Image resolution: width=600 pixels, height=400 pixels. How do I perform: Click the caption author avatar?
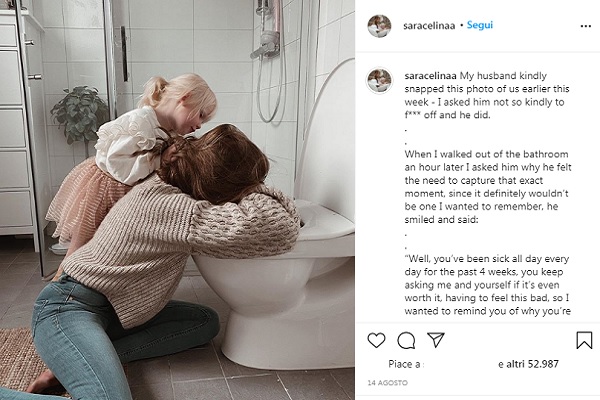pyautogui.click(x=379, y=80)
